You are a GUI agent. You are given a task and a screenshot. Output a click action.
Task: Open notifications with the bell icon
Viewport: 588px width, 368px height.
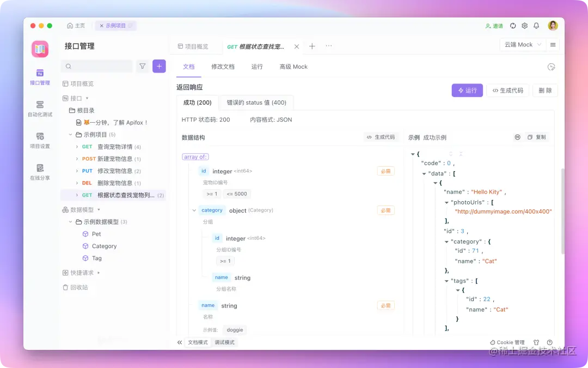click(537, 25)
